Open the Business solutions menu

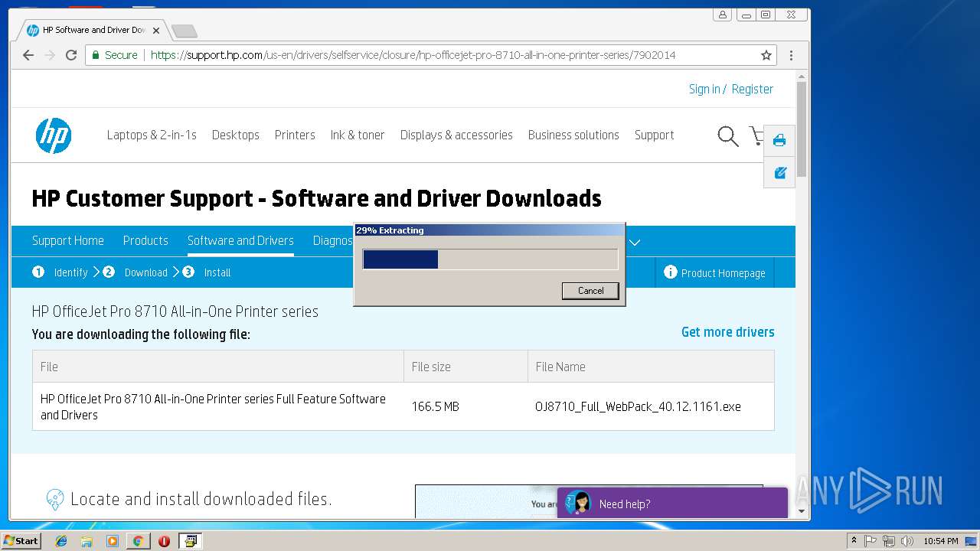pyautogui.click(x=573, y=135)
